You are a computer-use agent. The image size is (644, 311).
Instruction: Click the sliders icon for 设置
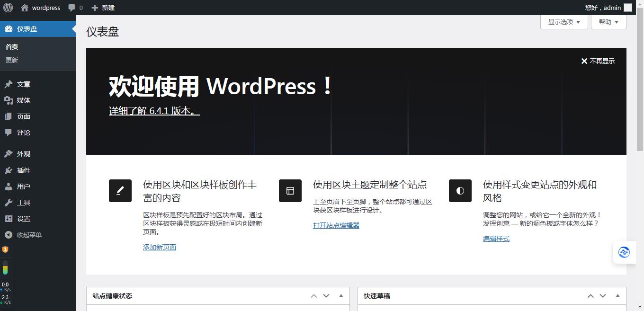click(9, 219)
